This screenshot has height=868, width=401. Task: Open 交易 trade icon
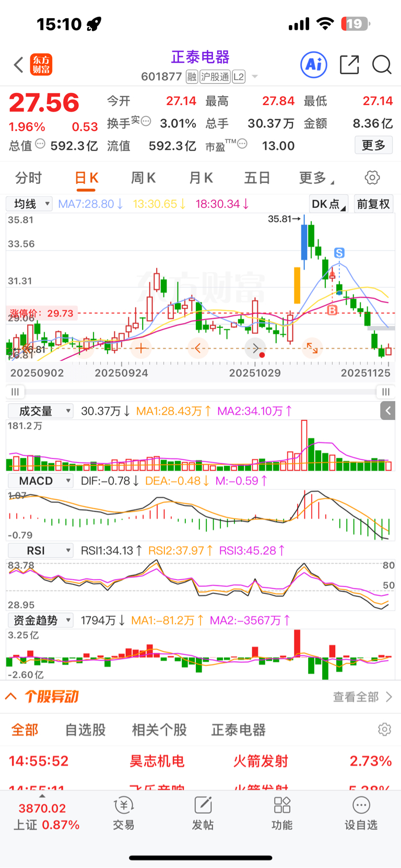coord(124,814)
